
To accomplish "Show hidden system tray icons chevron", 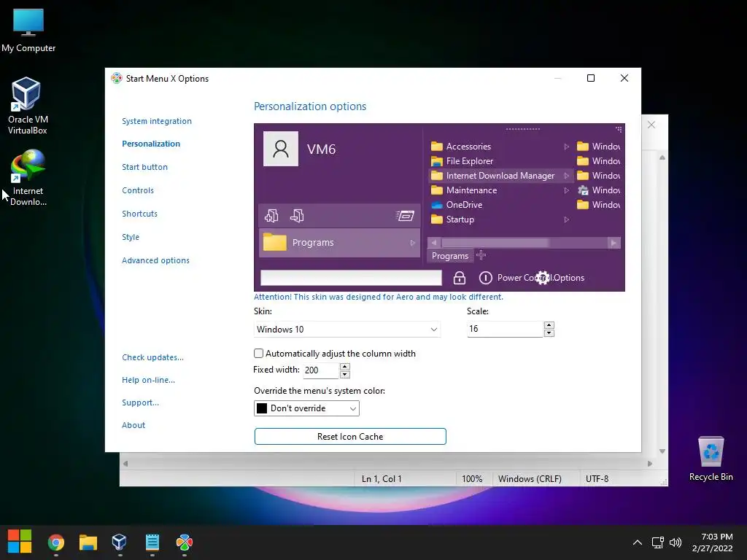I will click(638, 542).
